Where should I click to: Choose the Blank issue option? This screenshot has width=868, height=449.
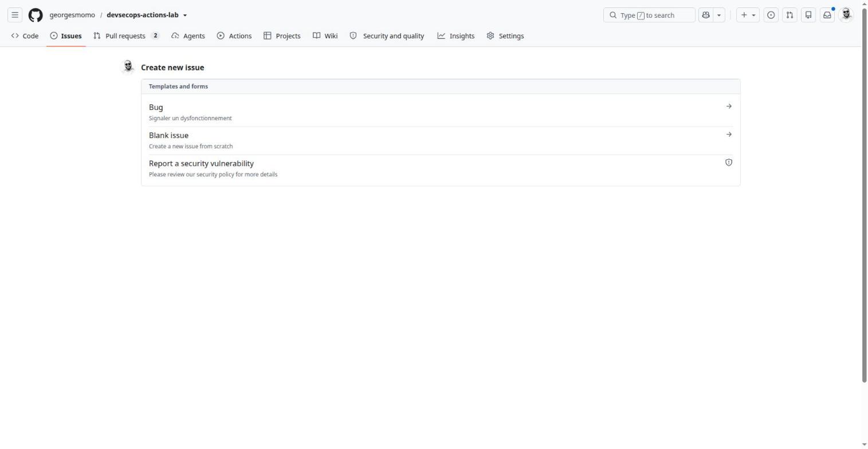(x=441, y=140)
